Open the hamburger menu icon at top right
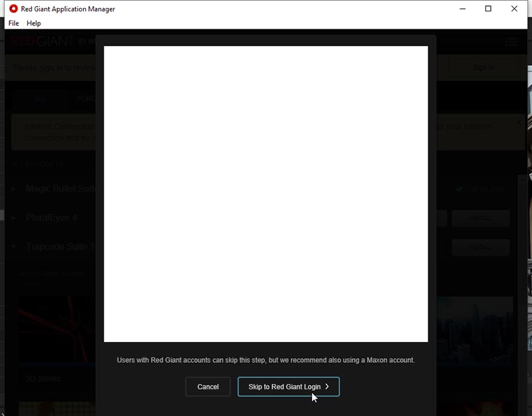 [x=511, y=41]
